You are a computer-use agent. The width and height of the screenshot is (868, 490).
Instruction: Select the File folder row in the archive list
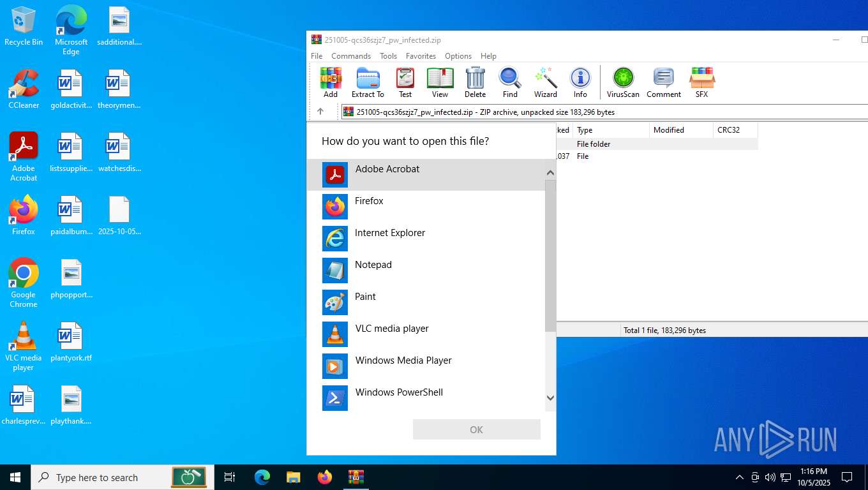click(657, 144)
